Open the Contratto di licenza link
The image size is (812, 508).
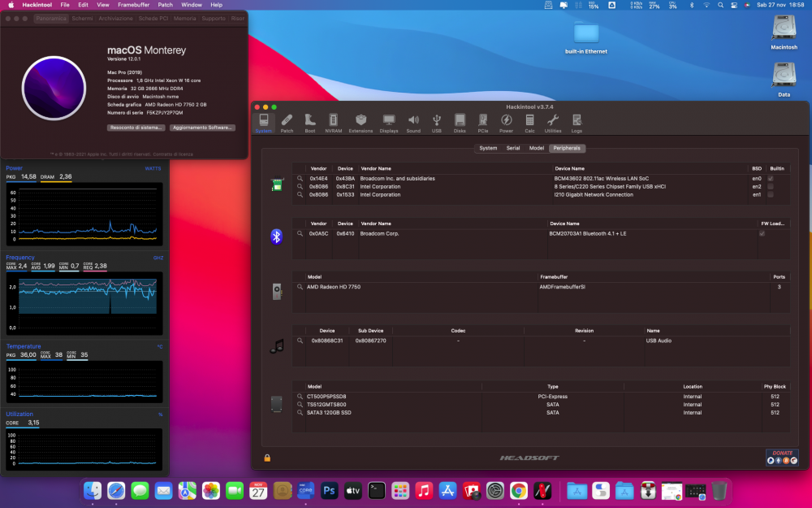tap(173, 154)
